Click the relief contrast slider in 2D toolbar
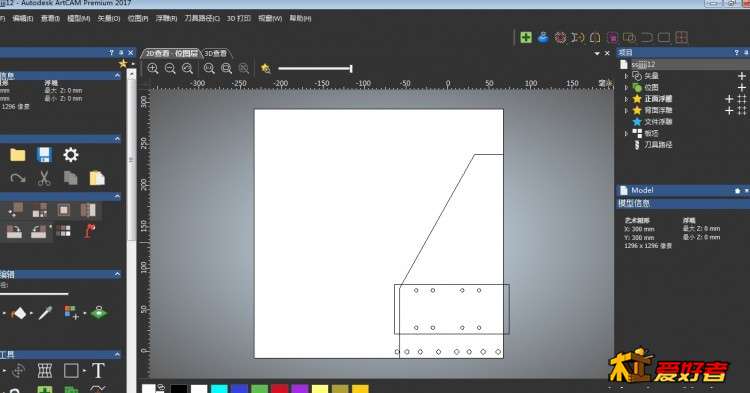The width and height of the screenshot is (750, 393). pos(315,68)
